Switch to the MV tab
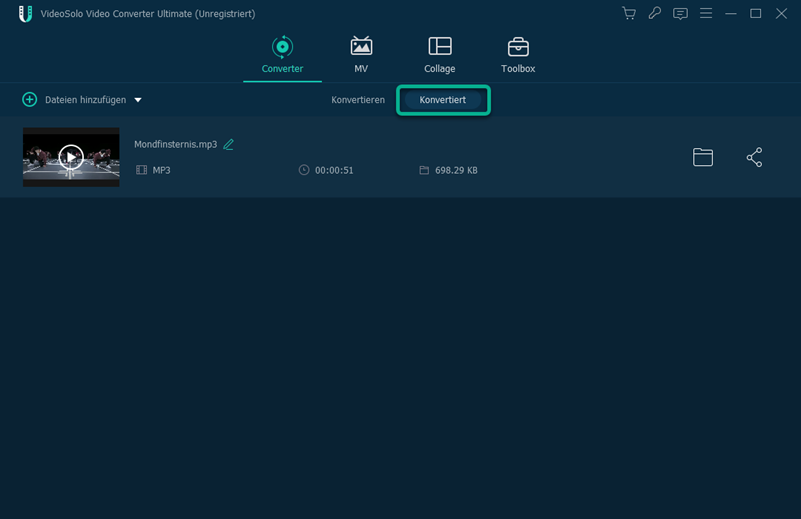This screenshot has width=801, height=519. click(361, 55)
